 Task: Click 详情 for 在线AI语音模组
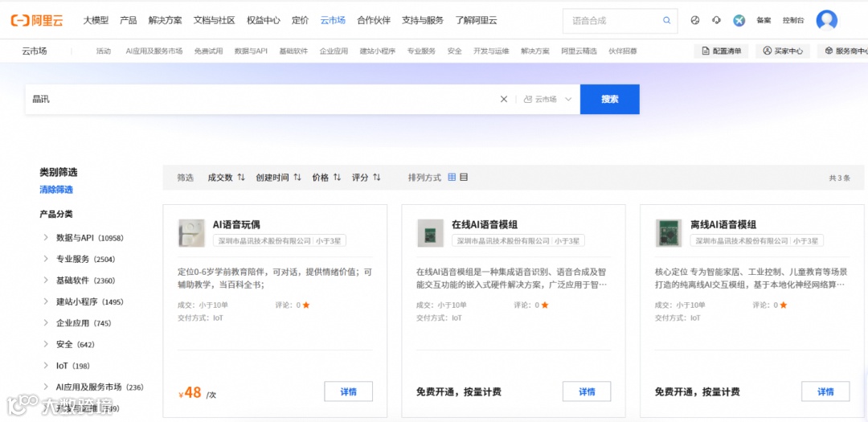click(x=587, y=391)
